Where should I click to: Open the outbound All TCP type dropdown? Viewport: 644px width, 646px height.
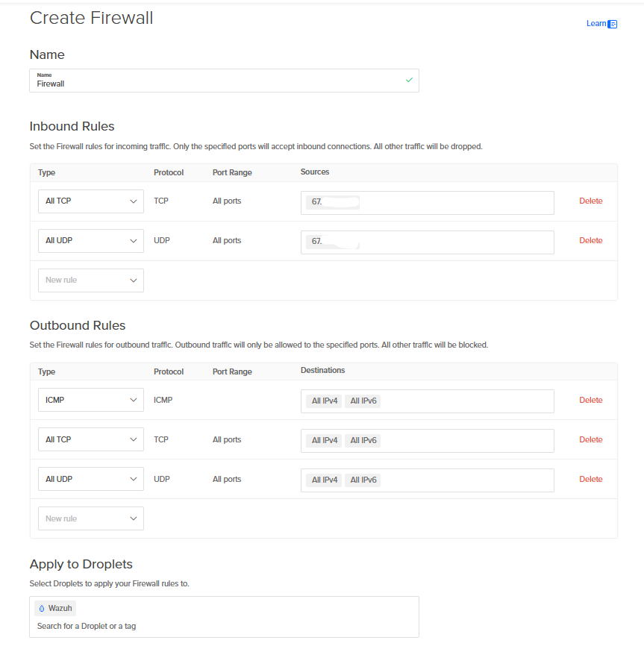pyautogui.click(x=90, y=439)
